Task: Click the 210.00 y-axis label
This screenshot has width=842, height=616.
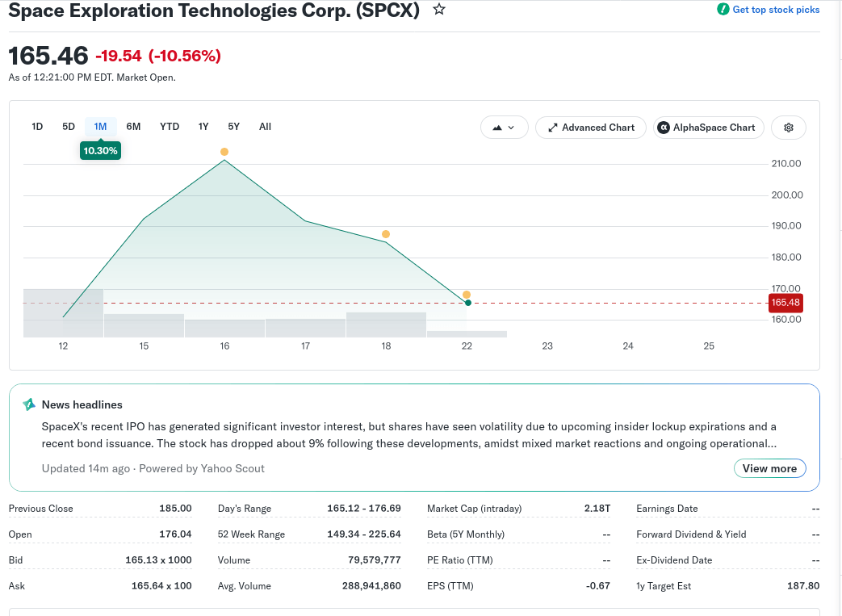Action: tap(786, 163)
